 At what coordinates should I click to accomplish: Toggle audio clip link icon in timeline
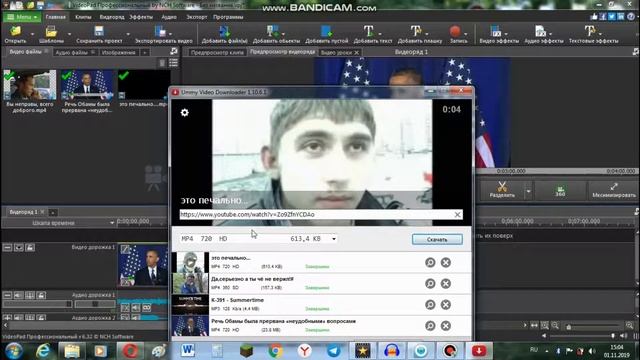[147, 308]
